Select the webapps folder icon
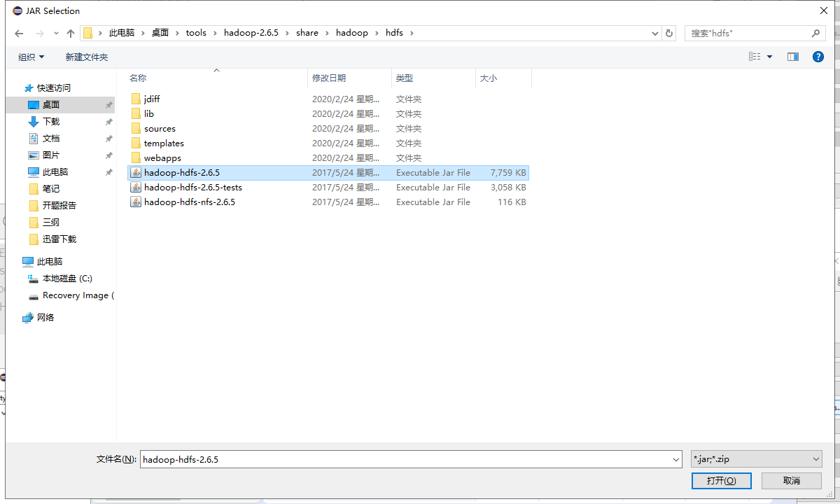The image size is (840, 504). coord(136,157)
